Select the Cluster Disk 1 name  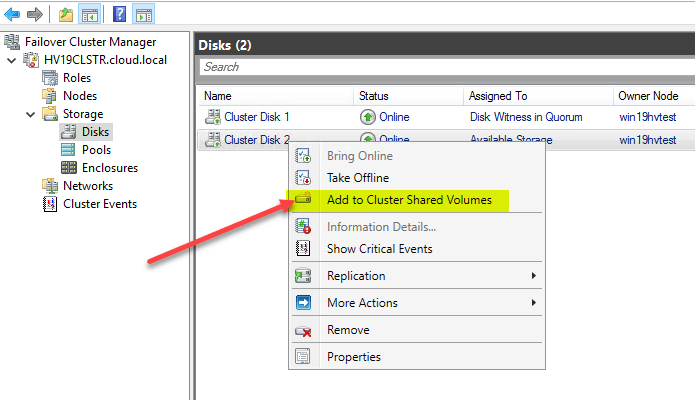pyautogui.click(x=257, y=117)
